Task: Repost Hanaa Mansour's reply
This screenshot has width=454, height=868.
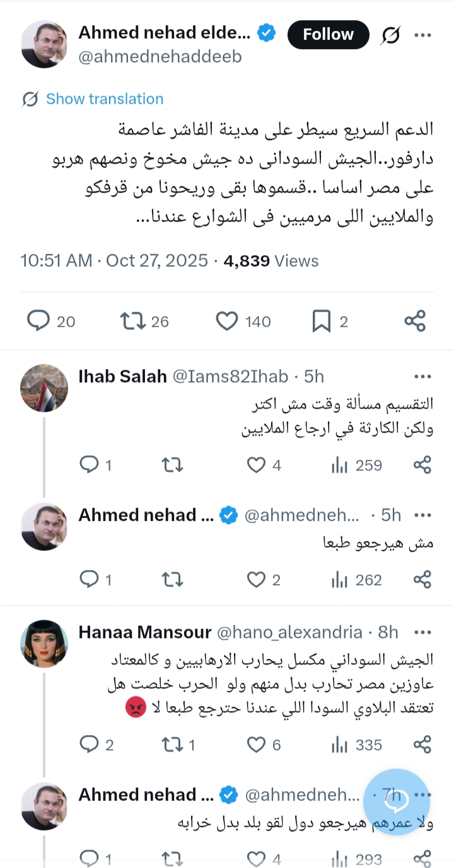Action: (x=172, y=745)
